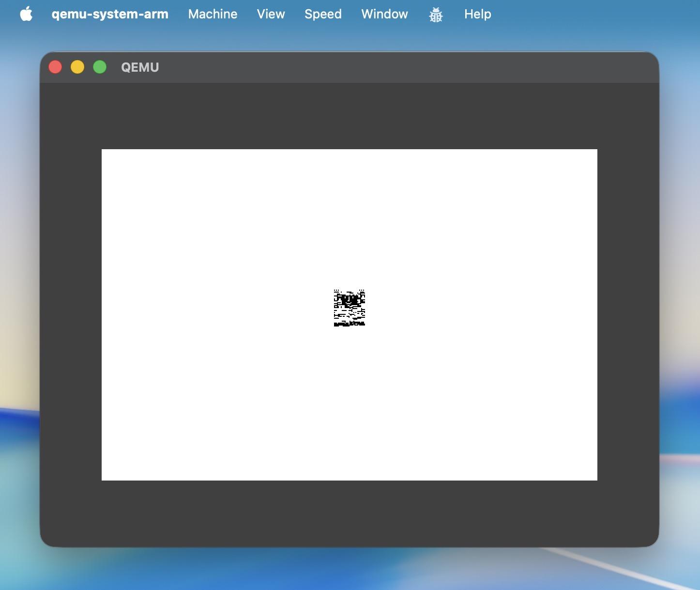Image resolution: width=700 pixels, height=590 pixels.
Task: Close the QEMU window with the red button
Action: pyautogui.click(x=55, y=67)
